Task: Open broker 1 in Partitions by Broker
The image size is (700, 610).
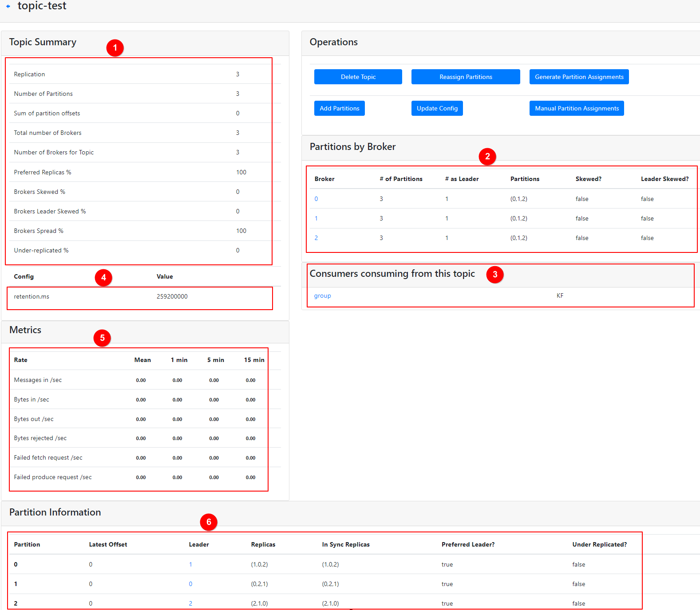Action: tap(316, 218)
